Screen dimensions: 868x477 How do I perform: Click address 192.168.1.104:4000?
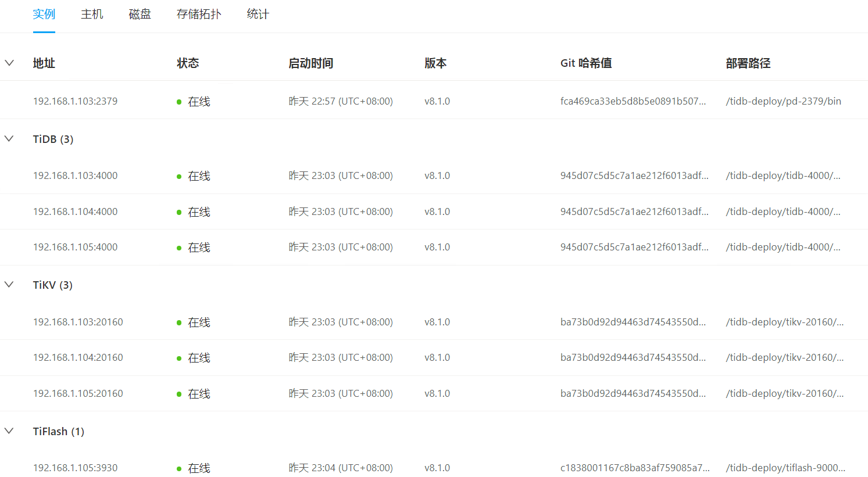pos(75,211)
